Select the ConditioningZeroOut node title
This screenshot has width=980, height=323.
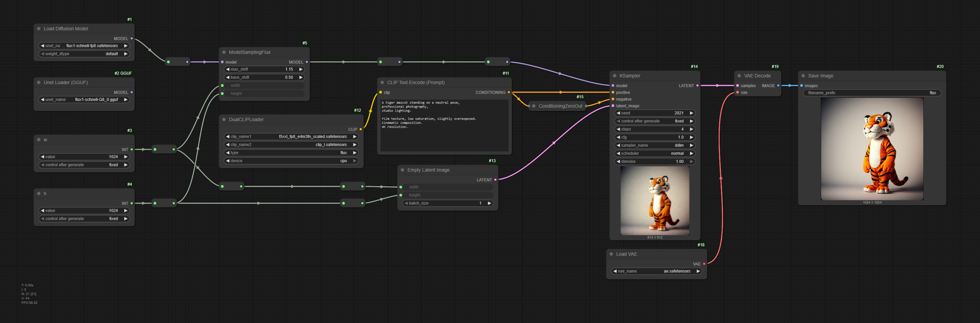coord(560,106)
